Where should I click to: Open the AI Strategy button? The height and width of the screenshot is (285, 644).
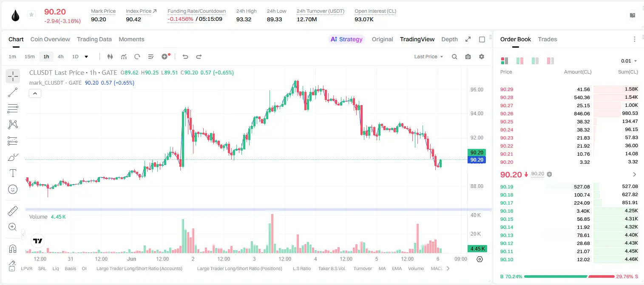346,39
